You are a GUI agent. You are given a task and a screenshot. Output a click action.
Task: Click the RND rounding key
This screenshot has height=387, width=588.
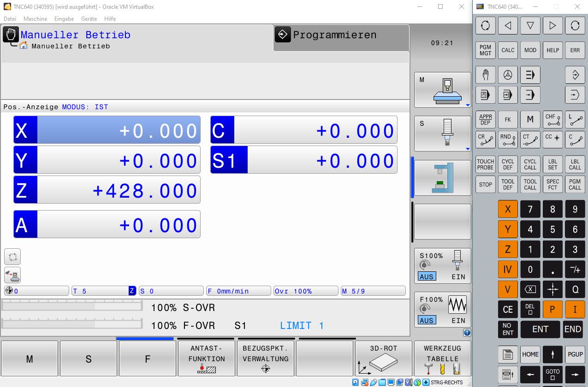[x=508, y=140]
